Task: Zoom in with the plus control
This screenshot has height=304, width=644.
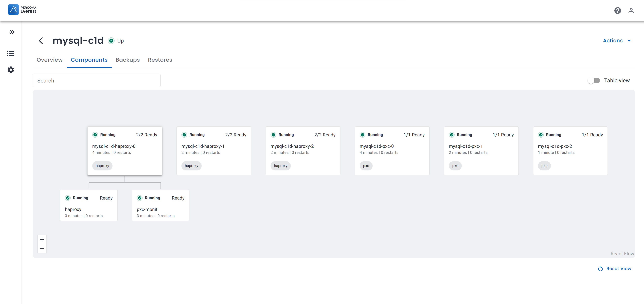Action: click(x=42, y=239)
